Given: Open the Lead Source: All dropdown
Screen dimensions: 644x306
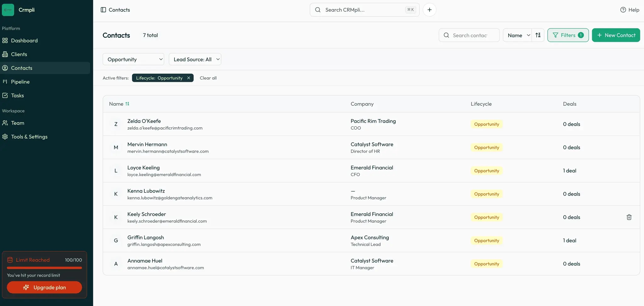Looking at the screenshot, I should click(195, 59).
